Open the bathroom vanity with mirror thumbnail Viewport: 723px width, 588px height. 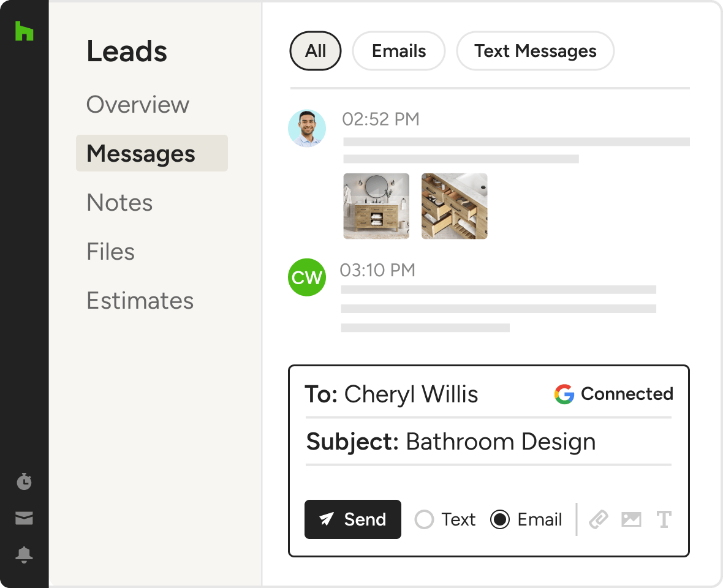[x=376, y=206]
